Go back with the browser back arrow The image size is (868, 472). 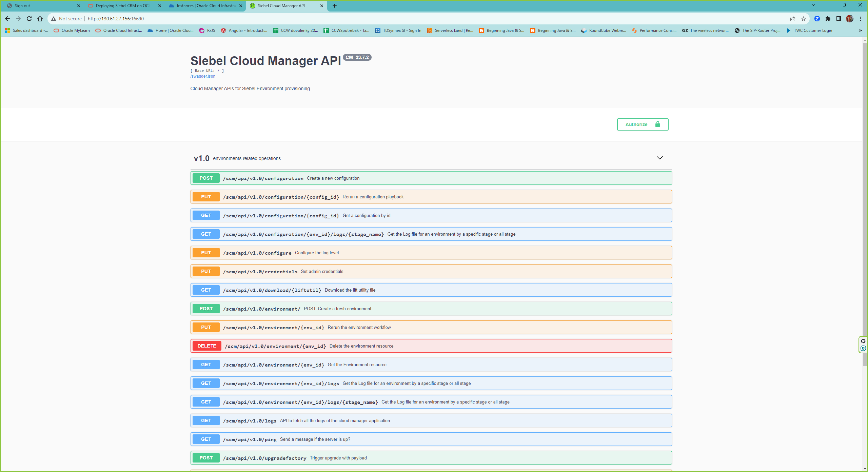pyautogui.click(x=7, y=19)
